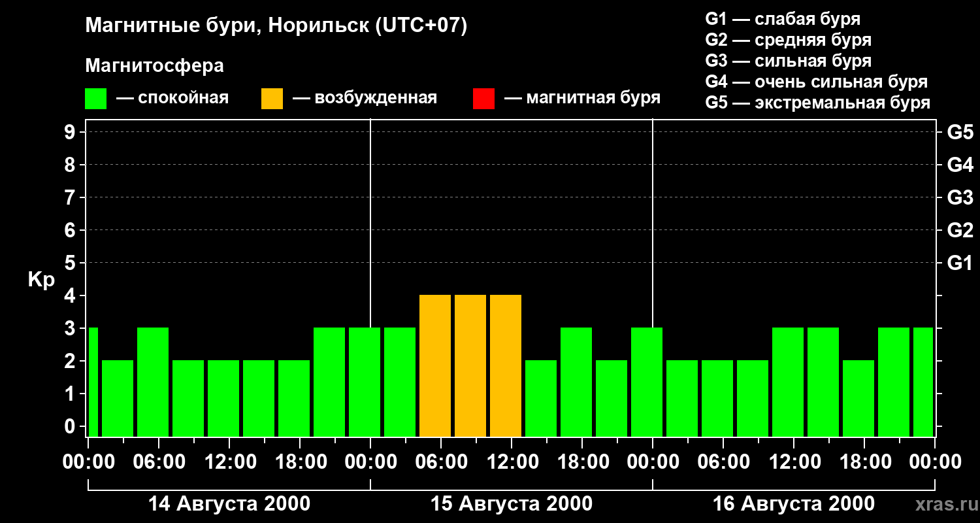Click the '18:00' tick label under 15 Августа
Image resolution: width=980 pixels, height=523 pixels.
tap(582, 462)
